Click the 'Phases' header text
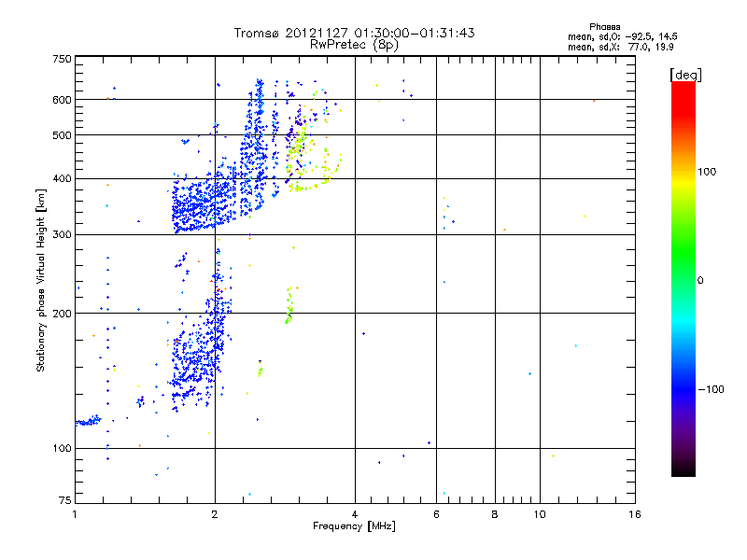Viewport: 747px width, 560px height. [604, 27]
